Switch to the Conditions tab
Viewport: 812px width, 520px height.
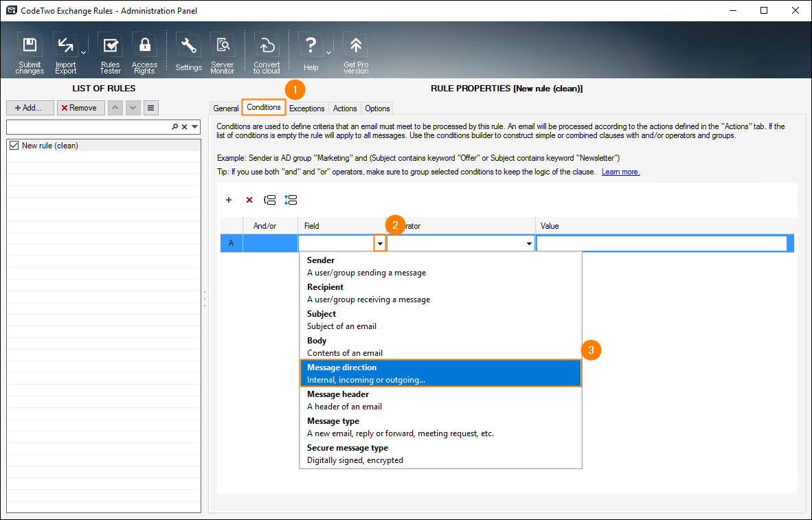264,107
